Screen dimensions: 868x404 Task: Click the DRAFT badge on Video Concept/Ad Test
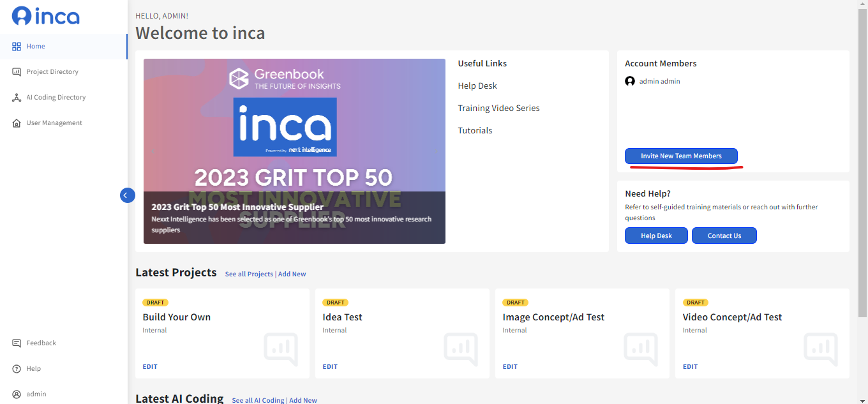click(695, 303)
